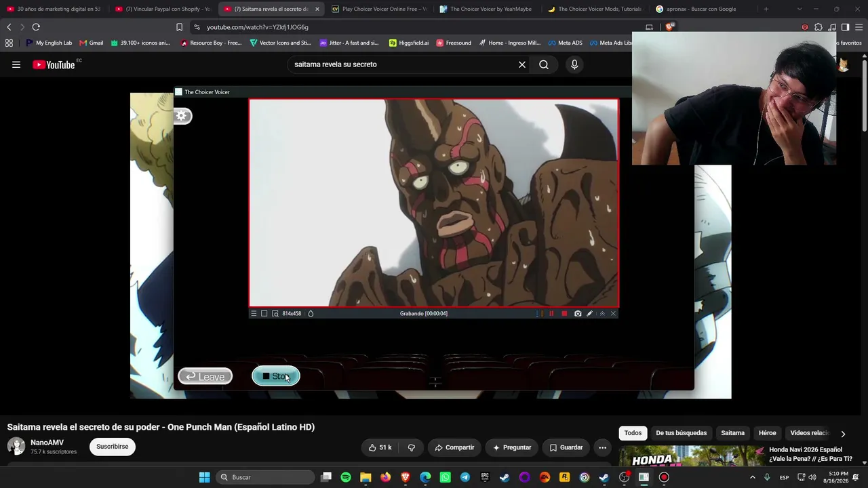868x488 pixels.
Task: Save the video with Guardar
Action: 566,447
